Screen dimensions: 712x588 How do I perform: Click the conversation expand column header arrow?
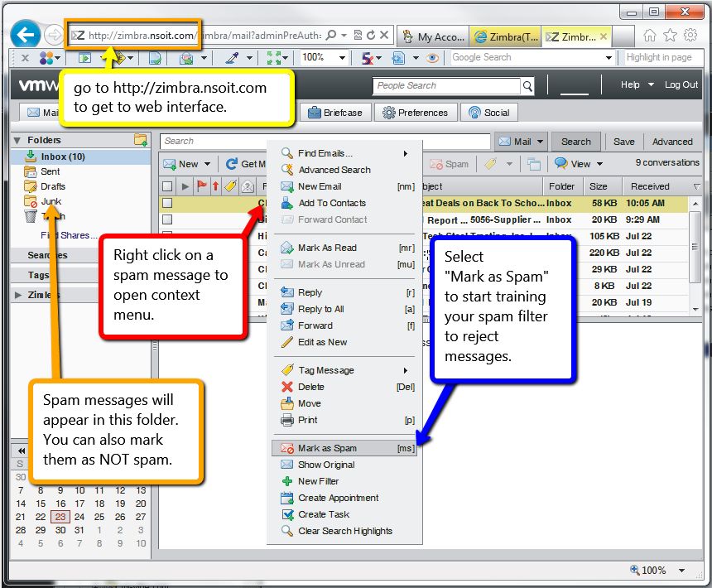point(185,186)
